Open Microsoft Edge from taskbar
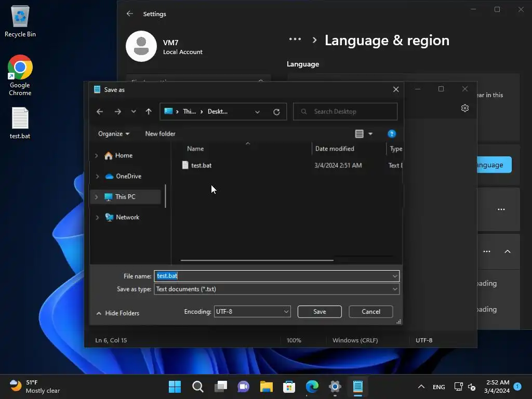Image resolution: width=532 pixels, height=399 pixels. pyautogui.click(x=312, y=387)
